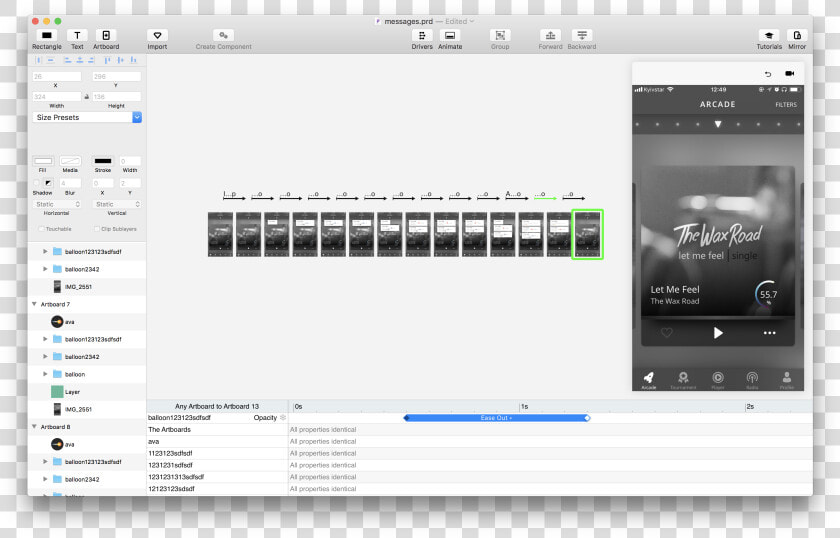
Task: Switch to Tournament tab in the phone preview
Action: pos(683,380)
